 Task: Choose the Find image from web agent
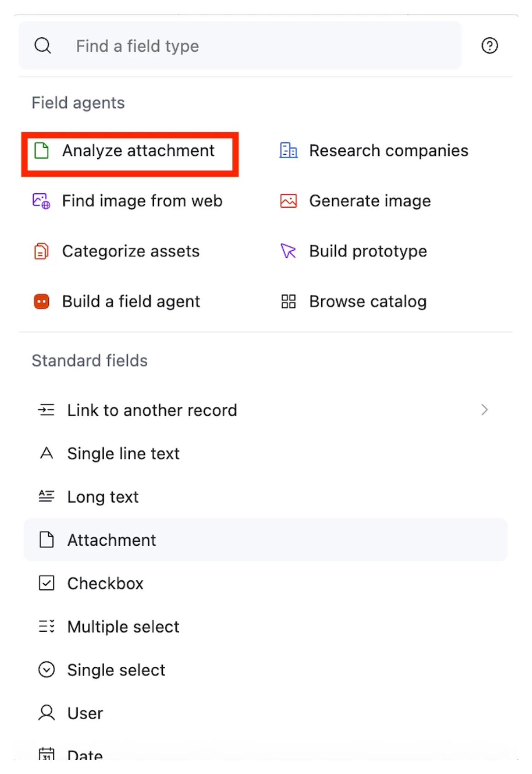(x=142, y=201)
